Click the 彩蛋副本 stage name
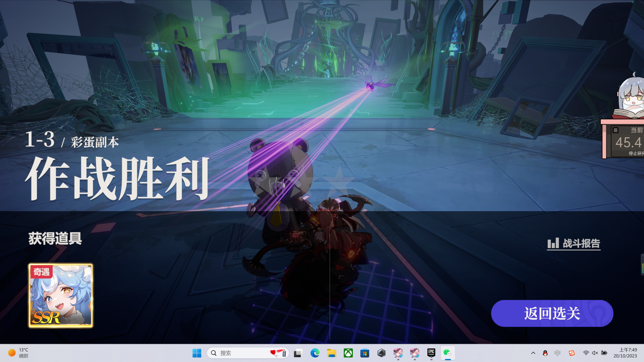This screenshot has width=644, height=362. [x=95, y=142]
